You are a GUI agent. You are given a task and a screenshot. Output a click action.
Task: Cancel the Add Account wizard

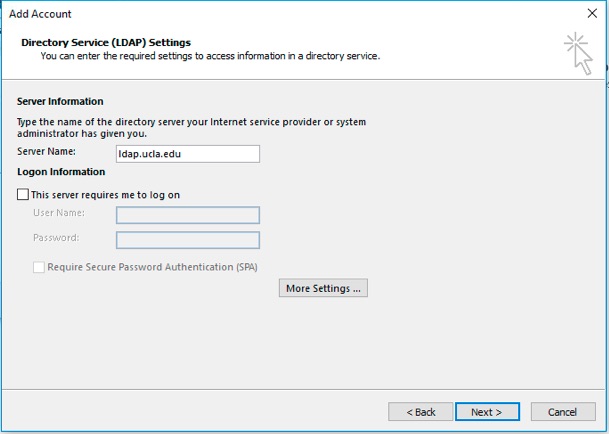click(563, 411)
